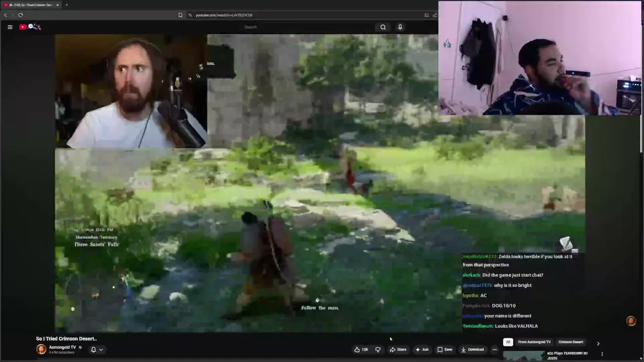
Task: Select the 'From Asmongold TV' chip
Action: pos(534,342)
